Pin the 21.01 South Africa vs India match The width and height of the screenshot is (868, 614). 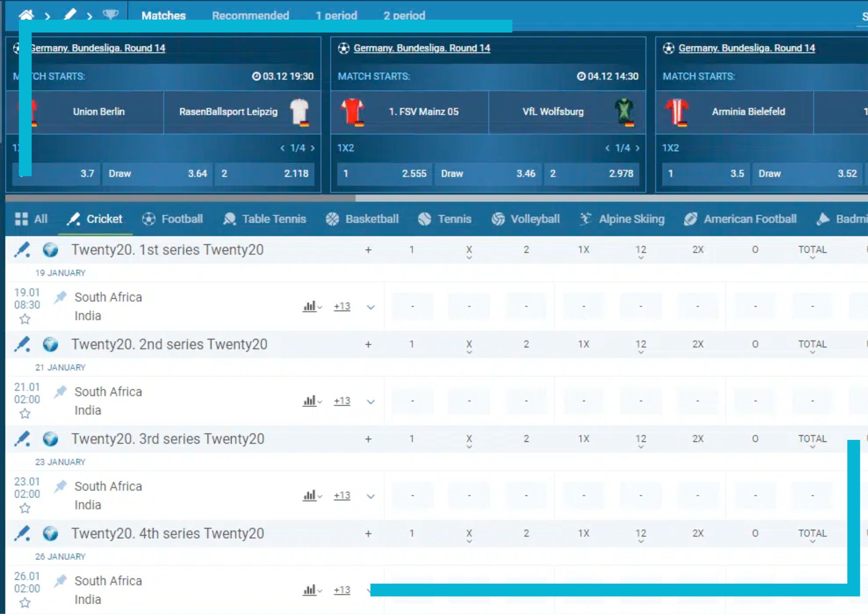pyautogui.click(x=60, y=392)
